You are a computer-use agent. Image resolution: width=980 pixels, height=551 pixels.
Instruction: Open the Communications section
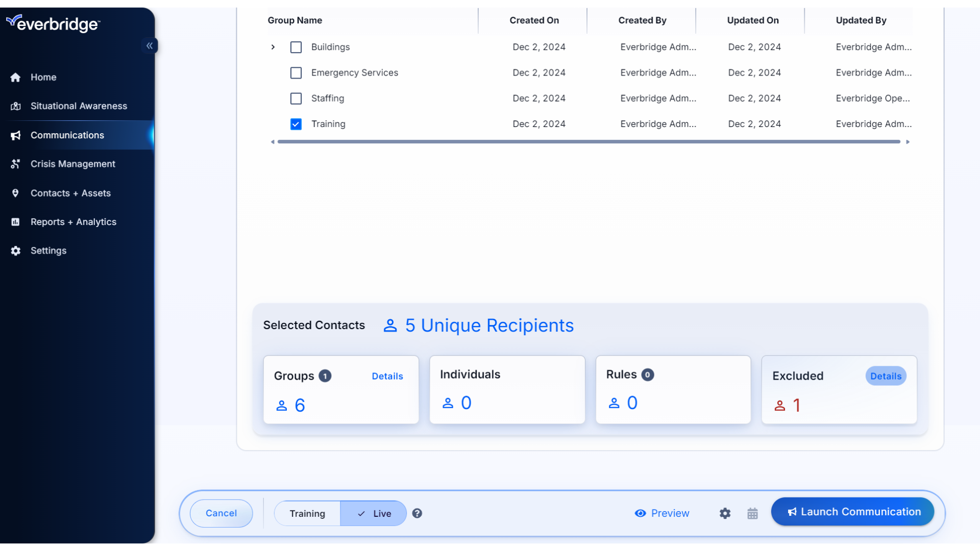tap(67, 135)
